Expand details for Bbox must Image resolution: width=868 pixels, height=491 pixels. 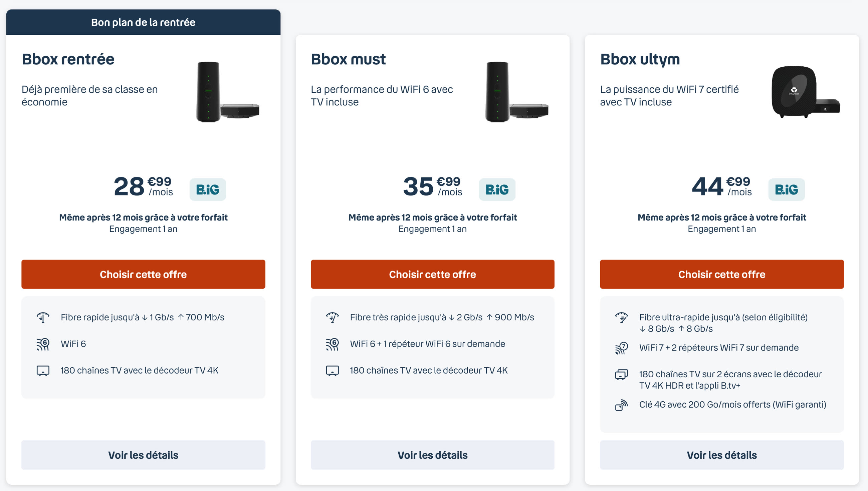432,455
